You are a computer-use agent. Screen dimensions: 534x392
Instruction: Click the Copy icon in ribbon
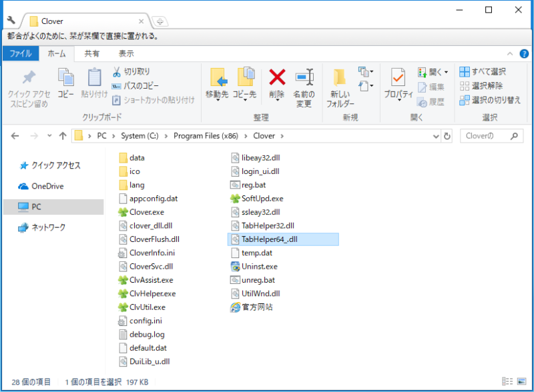click(x=65, y=79)
